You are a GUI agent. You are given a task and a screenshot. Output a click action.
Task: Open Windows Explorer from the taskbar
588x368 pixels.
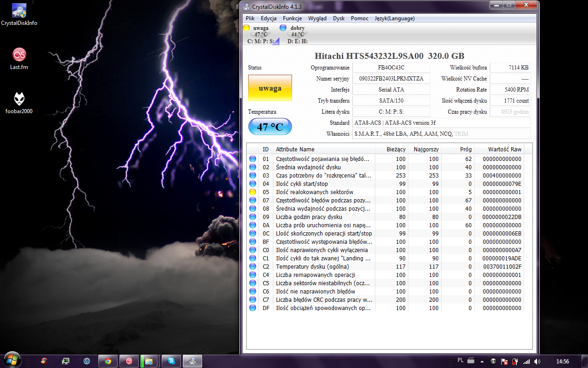tap(149, 361)
